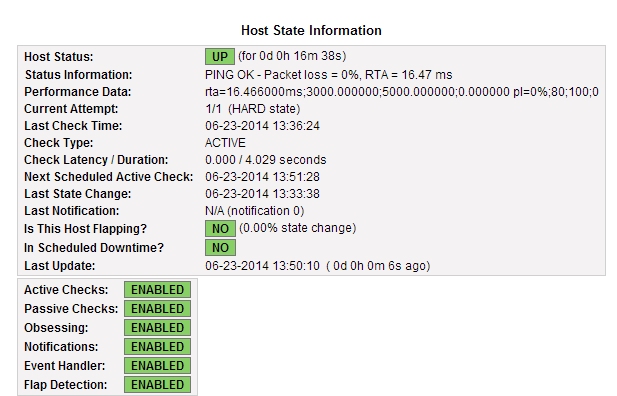Click the NO badge for host flapping
This screenshot has width=617, height=396.
(220, 228)
